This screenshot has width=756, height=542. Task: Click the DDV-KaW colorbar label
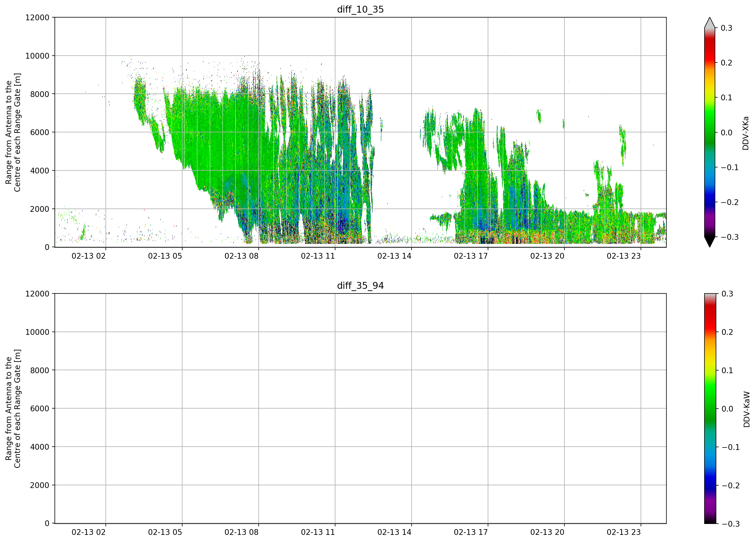[746, 409]
